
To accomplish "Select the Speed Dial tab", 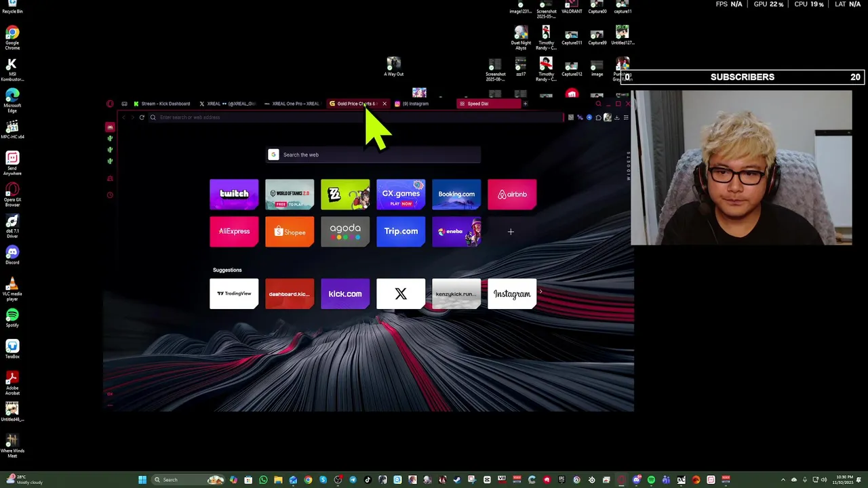I will [488, 104].
